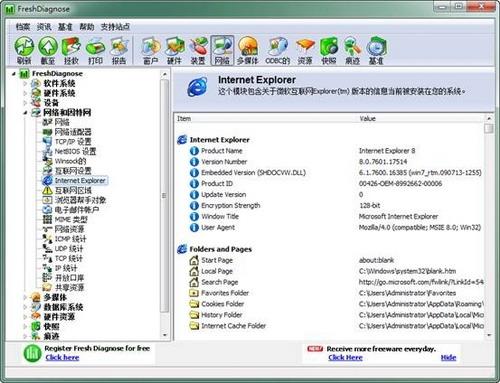Open the 快照 snapshot camera toolbar icon
The width and height of the screenshot is (500, 383).
pos(329,50)
